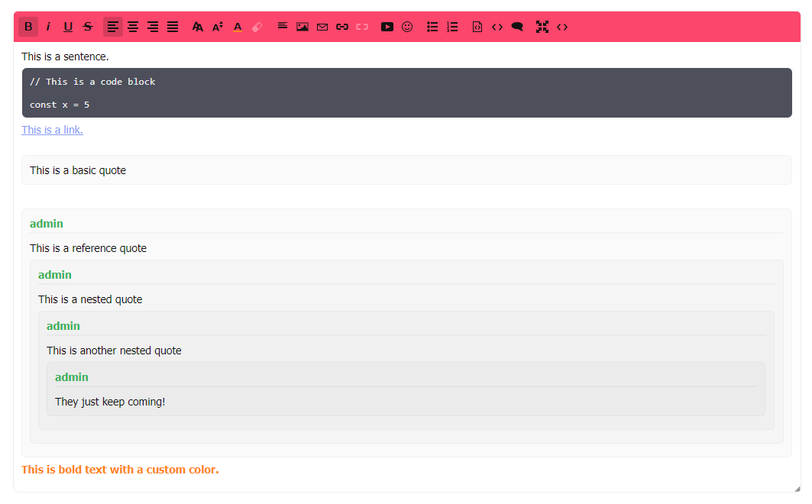
Task: Open the font size dropdown
Action: [x=218, y=27]
